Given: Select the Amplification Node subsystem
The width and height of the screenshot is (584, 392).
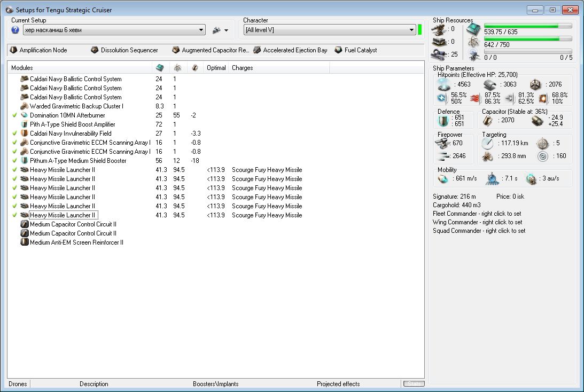Looking at the screenshot, I should click(38, 50).
